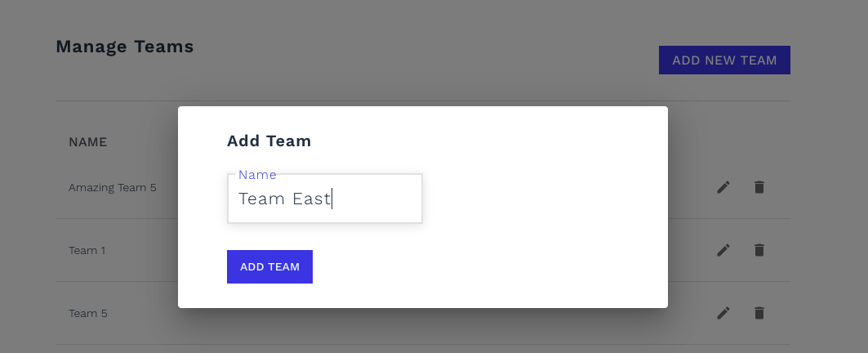Remove Team 1 with its trash icon
Viewport: 868px width, 353px height.
click(759, 251)
